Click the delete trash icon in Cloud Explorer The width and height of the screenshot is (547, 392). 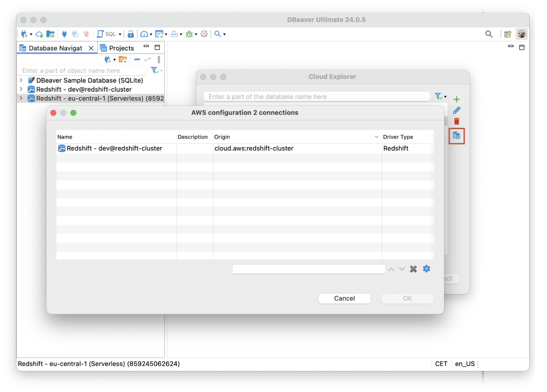pyautogui.click(x=457, y=121)
